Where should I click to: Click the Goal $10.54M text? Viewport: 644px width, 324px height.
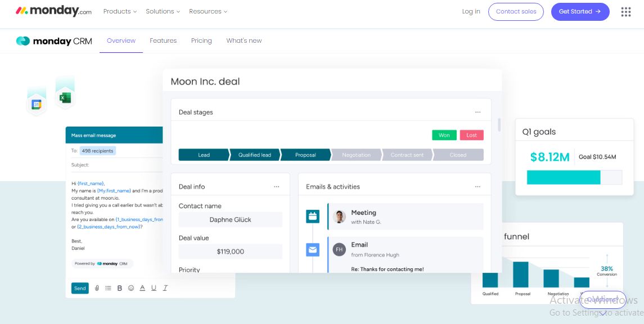597,157
